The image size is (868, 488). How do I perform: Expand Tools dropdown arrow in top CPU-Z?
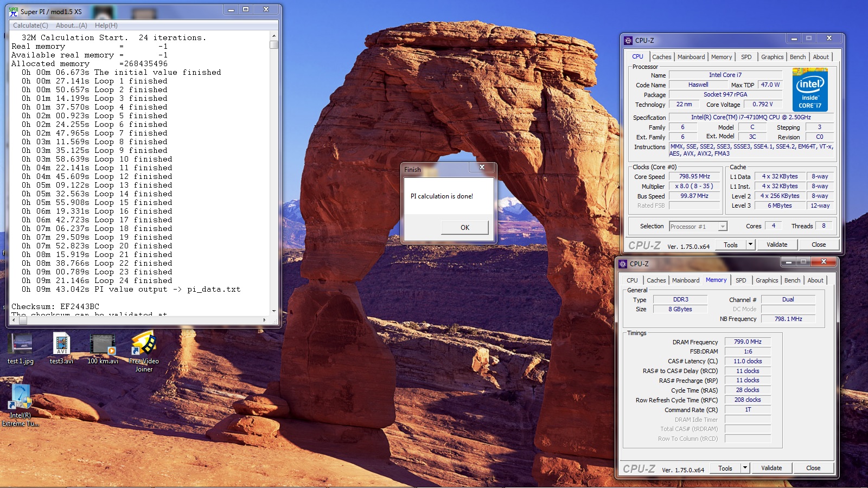(750, 245)
